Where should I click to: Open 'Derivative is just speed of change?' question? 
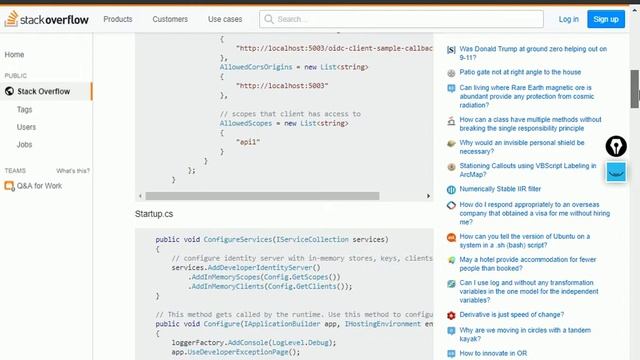tap(512, 315)
